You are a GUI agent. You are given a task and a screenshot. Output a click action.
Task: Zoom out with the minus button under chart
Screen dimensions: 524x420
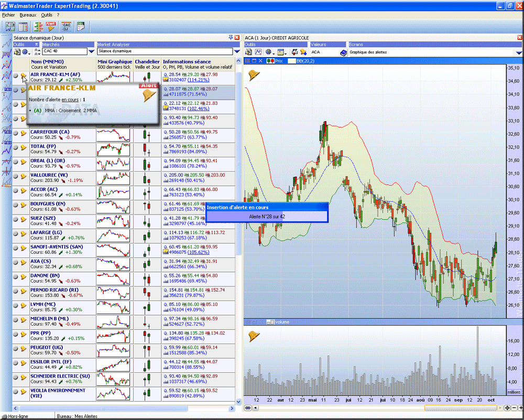(x=515, y=408)
